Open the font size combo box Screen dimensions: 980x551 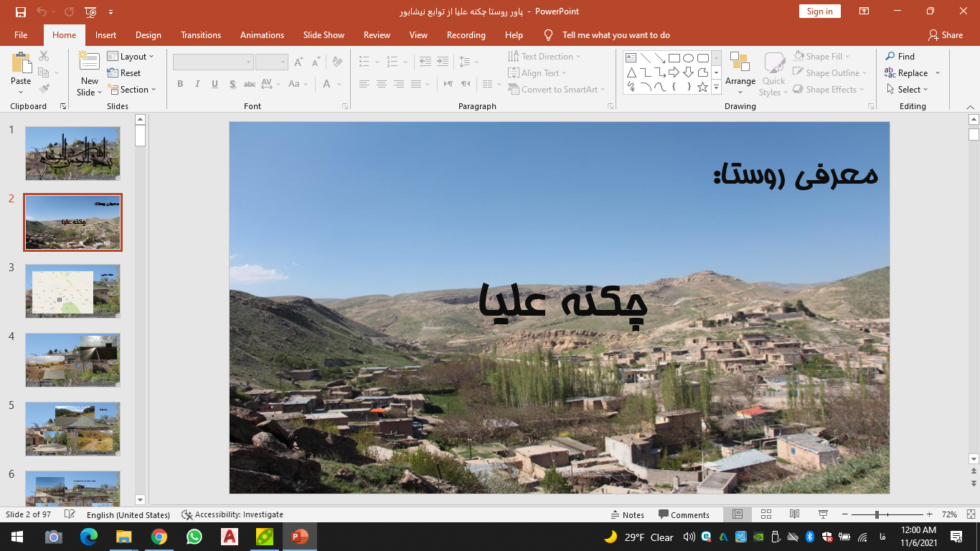coord(272,62)
